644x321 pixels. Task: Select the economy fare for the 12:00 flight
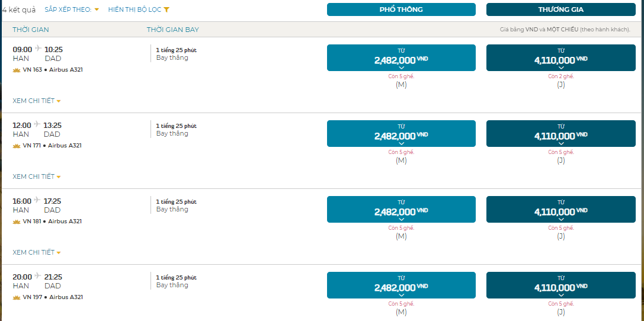point(401,133)
